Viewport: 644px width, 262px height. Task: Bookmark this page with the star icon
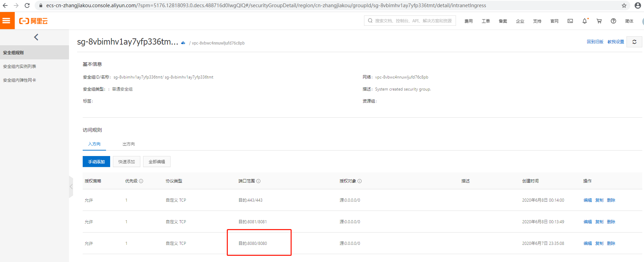point(624,5)
